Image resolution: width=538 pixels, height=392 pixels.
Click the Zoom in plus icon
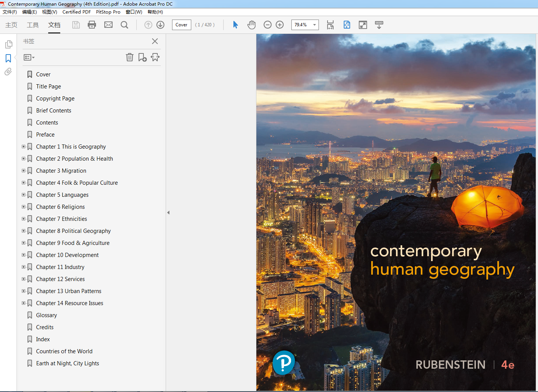[280, 25]
